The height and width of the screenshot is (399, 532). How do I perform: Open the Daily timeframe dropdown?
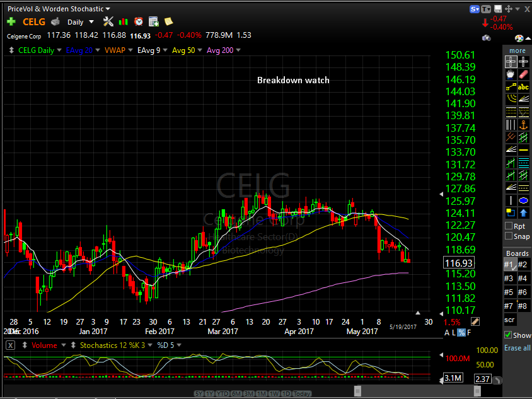91,22
